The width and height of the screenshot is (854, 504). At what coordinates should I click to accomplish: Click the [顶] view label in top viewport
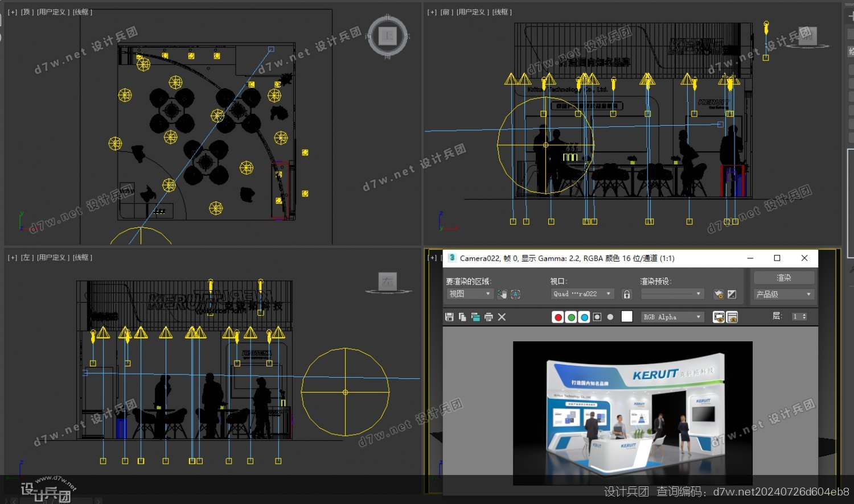tap(27, 12)
